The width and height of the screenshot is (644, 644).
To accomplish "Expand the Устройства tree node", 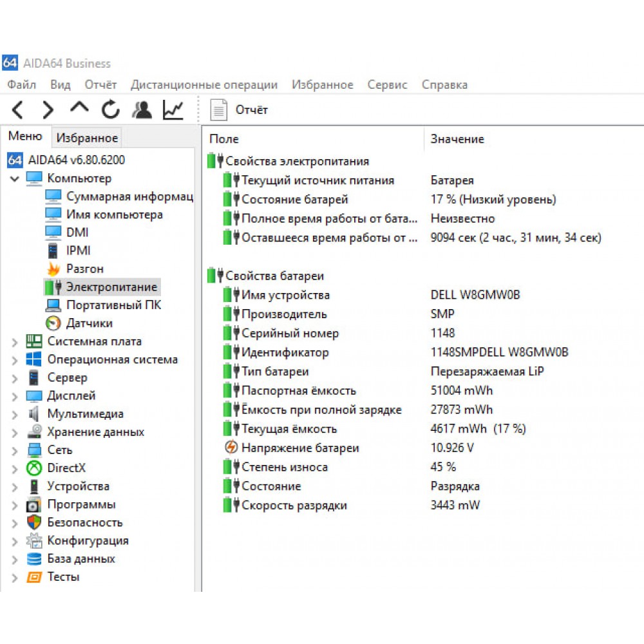I will tap(15, 487).
